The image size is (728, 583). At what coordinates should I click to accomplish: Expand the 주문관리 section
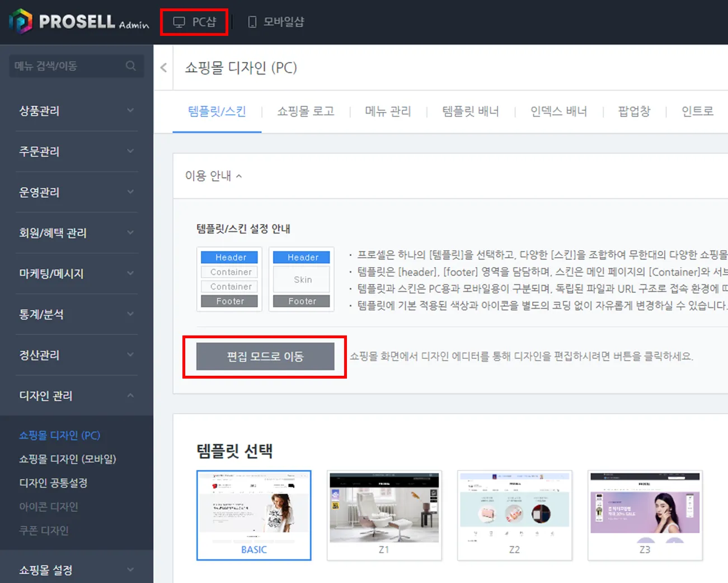pyautogui.click(x=77, y=151)
